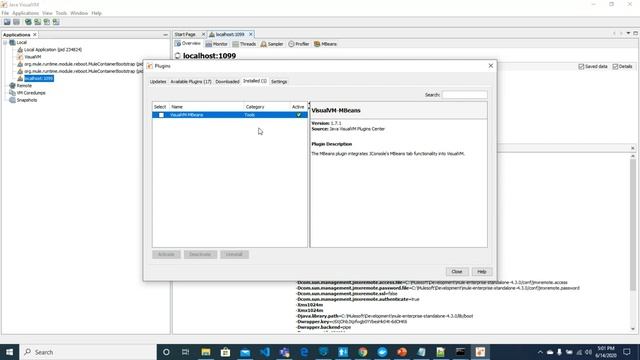Click the taskbar Search box

(88, 352)
